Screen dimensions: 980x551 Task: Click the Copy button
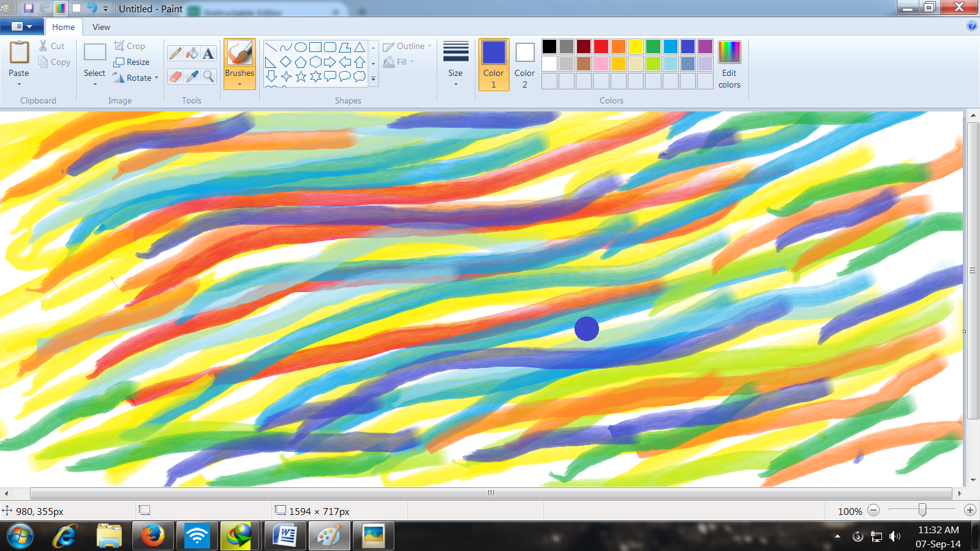54,62
